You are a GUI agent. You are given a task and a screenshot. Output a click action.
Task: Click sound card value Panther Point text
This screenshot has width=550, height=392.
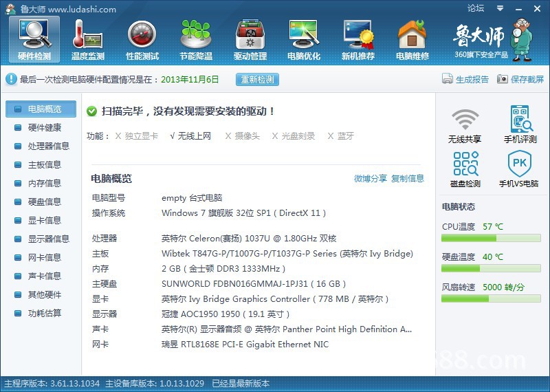287,329
